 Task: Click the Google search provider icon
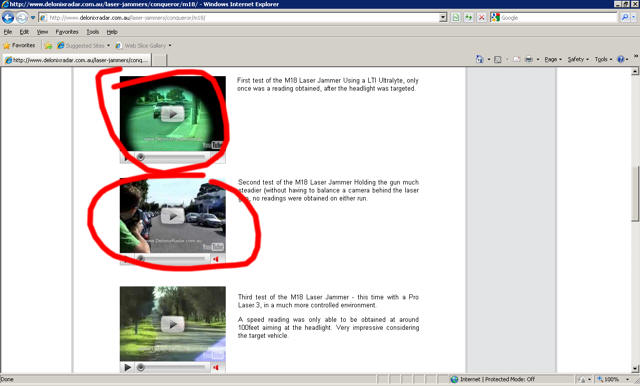(495, 18)
